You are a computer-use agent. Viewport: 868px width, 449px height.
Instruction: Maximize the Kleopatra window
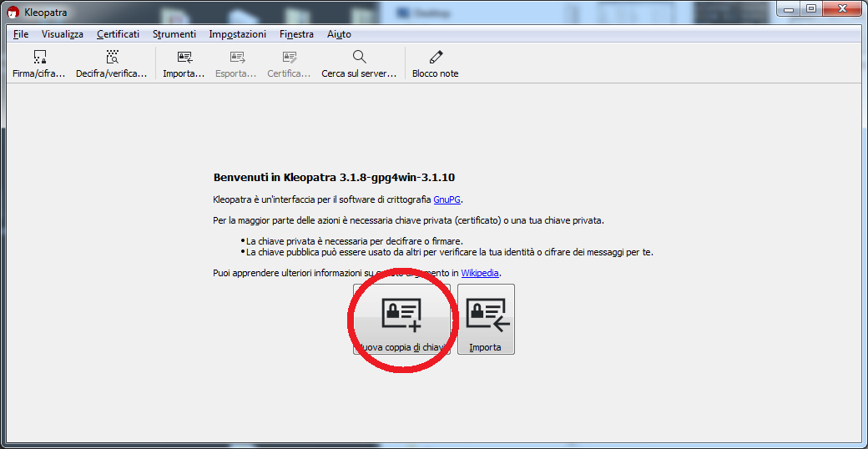click(x=810, y=8)
